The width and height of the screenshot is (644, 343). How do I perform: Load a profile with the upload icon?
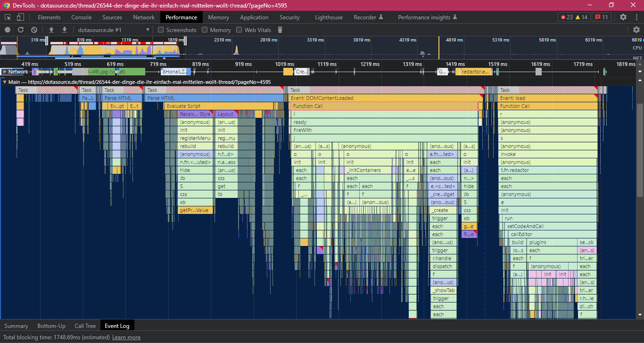51,30
